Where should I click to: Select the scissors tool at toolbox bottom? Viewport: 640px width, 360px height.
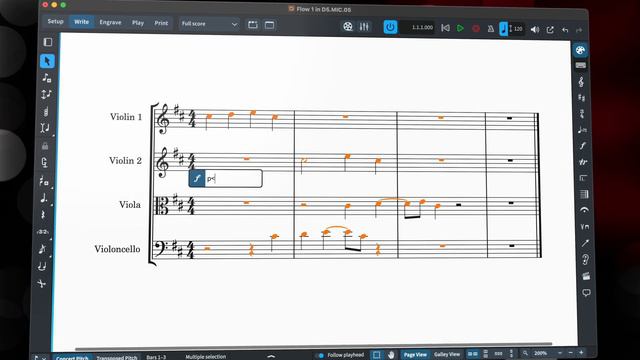pos(41,283)
